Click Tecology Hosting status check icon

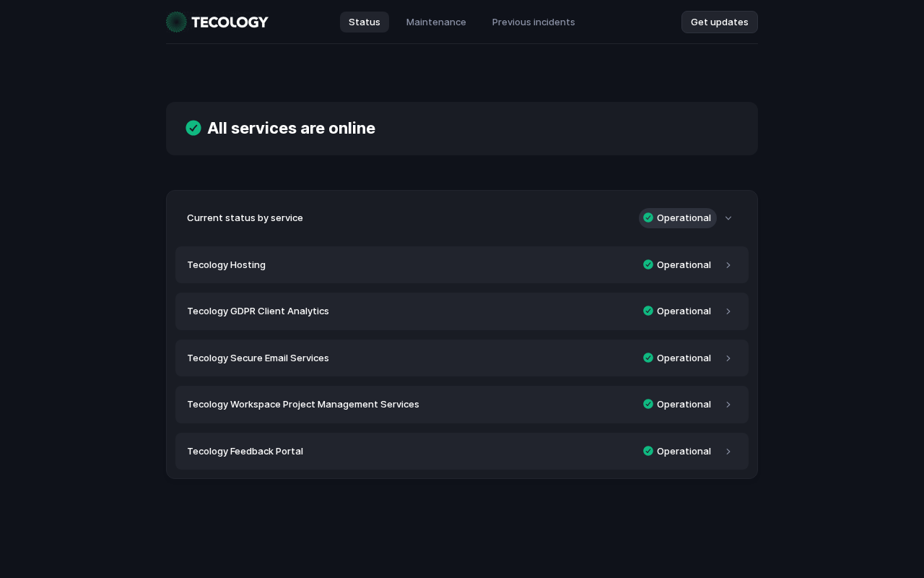pyautogui.click(x=648, y=264)
